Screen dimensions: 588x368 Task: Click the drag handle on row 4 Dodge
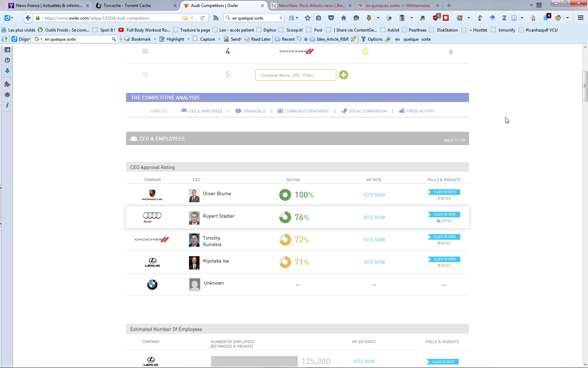pyautogui.click(x=146, y=51)
